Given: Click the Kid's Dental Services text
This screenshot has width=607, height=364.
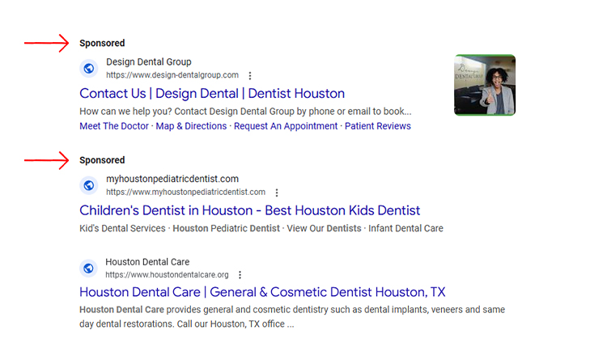Looking at the screenshot, I should click(x=122, y=228).
